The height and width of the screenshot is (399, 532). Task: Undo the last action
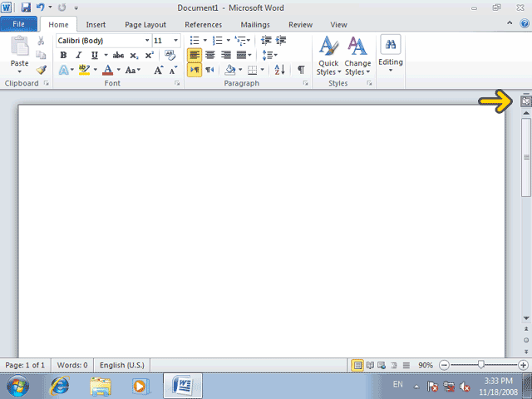(x=40, y=7)
